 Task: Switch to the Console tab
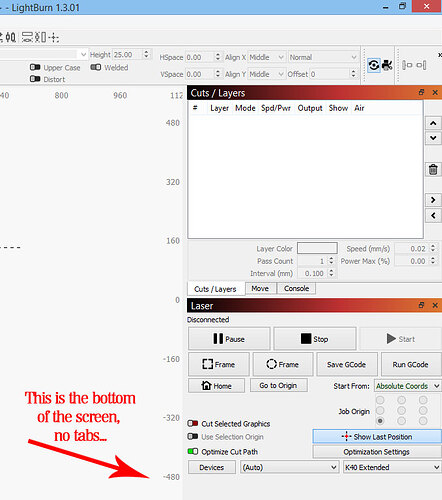[x=297, y=288]
